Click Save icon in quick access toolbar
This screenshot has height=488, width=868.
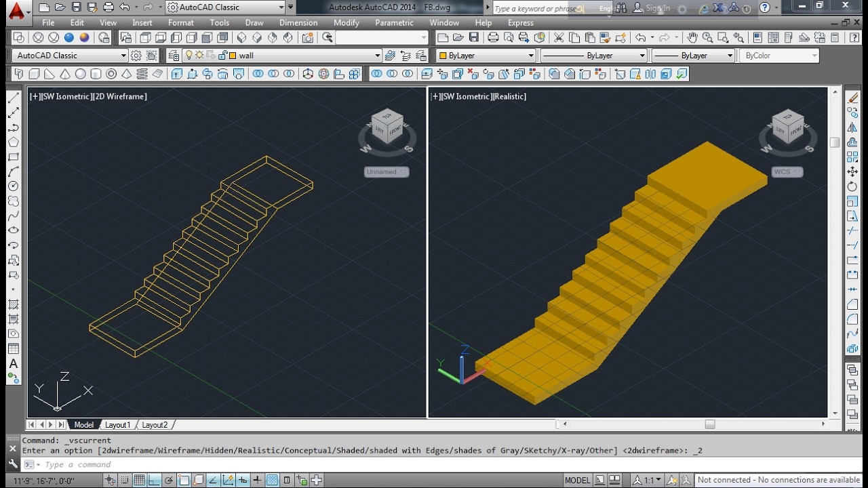(x=76, y=7)
